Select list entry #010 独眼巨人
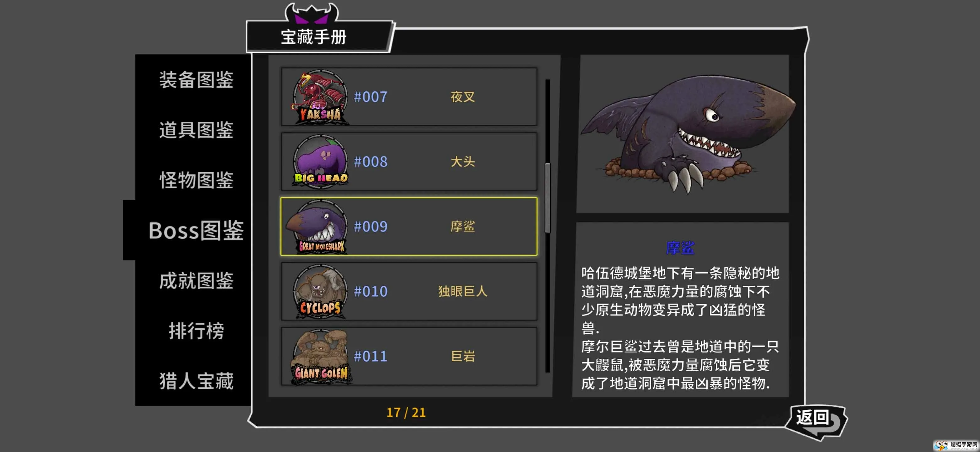The width and height of the screenshot is (980, 452). tap(409, 292)
